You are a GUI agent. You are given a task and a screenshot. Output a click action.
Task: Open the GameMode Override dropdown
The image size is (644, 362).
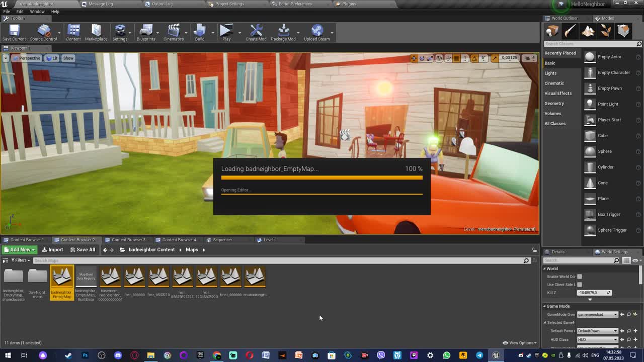[x=597, y=314]
